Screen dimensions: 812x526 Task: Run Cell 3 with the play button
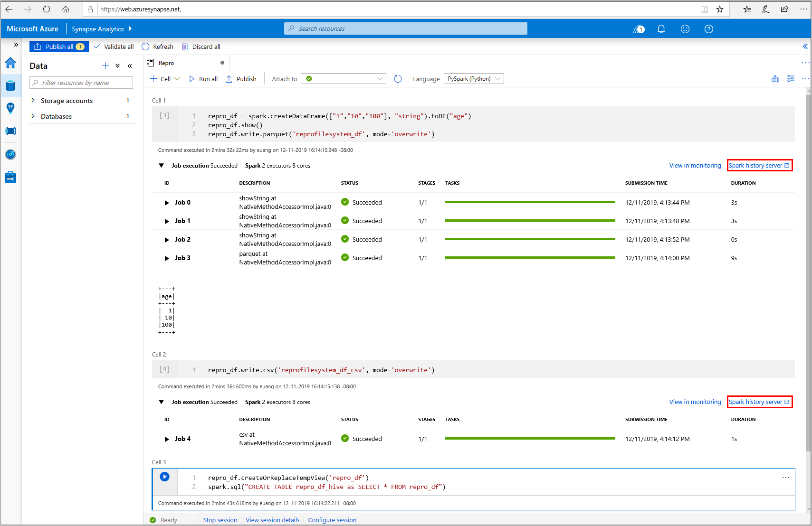[164, 477]
